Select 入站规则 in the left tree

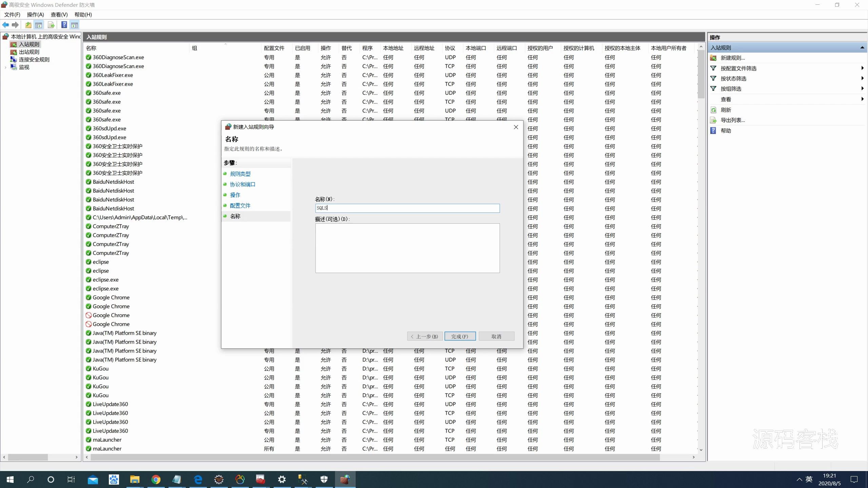pos(29,44)
